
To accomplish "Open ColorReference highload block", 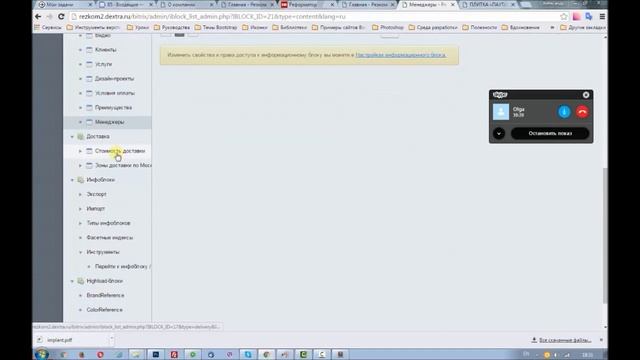I will [104, 310].
